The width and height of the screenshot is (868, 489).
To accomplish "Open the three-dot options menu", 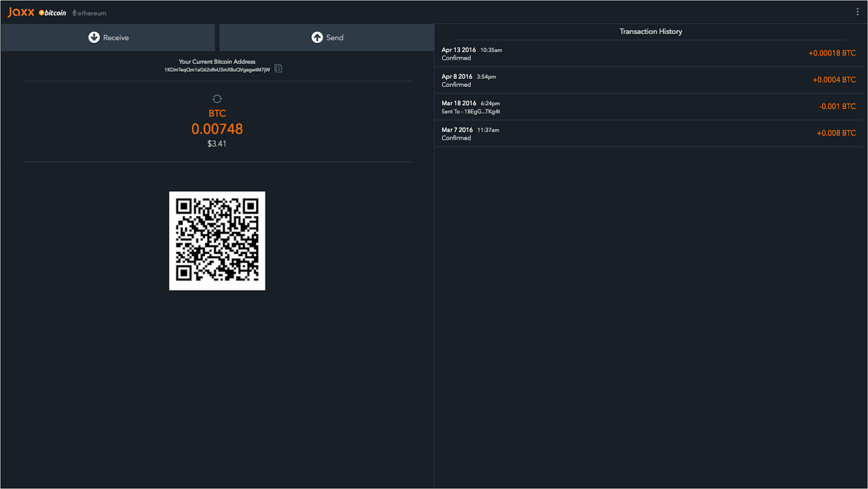I will tap(858, 11).
